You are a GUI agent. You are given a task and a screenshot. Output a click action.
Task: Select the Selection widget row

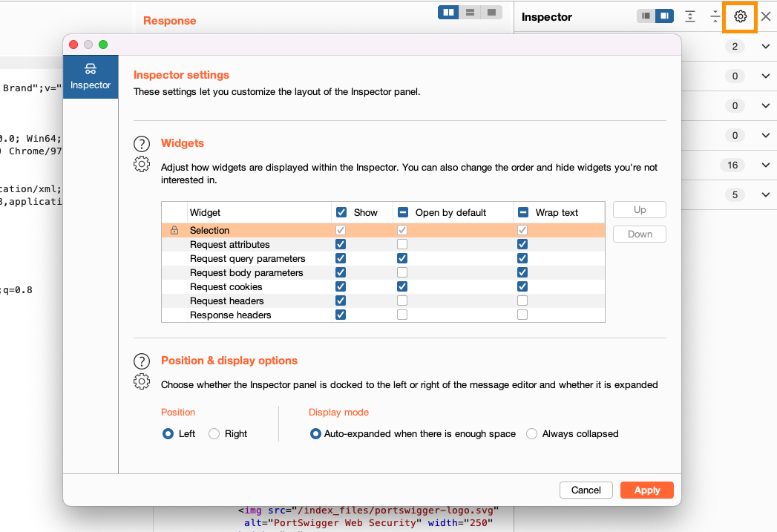click(x=383, y=230)
